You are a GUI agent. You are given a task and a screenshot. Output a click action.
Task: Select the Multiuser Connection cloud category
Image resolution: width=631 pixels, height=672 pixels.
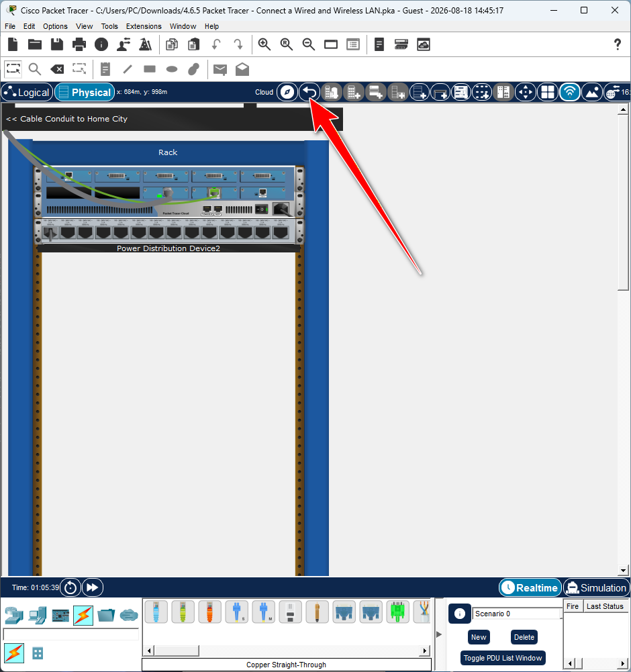129,616
